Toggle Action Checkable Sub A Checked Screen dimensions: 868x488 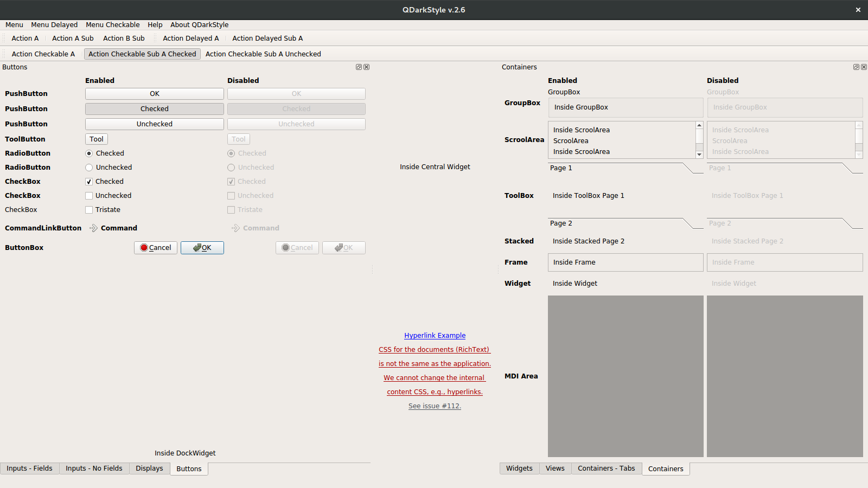[142, 54]
